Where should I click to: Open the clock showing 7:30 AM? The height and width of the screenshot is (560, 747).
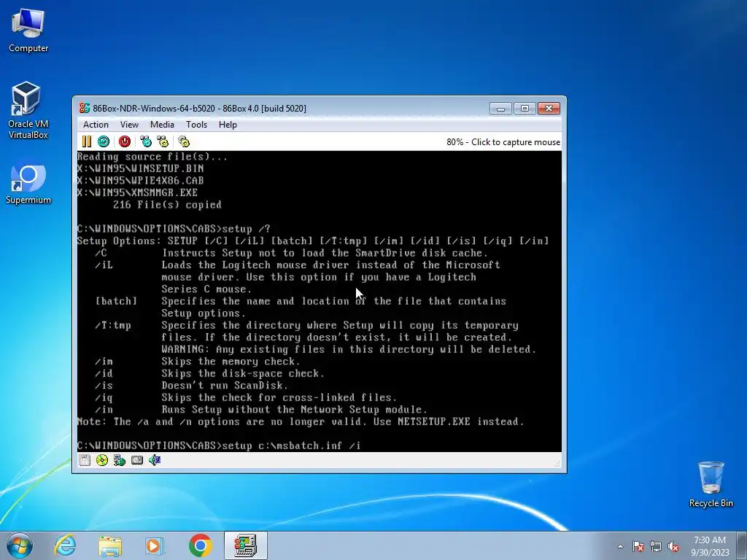tap(710, 546)
